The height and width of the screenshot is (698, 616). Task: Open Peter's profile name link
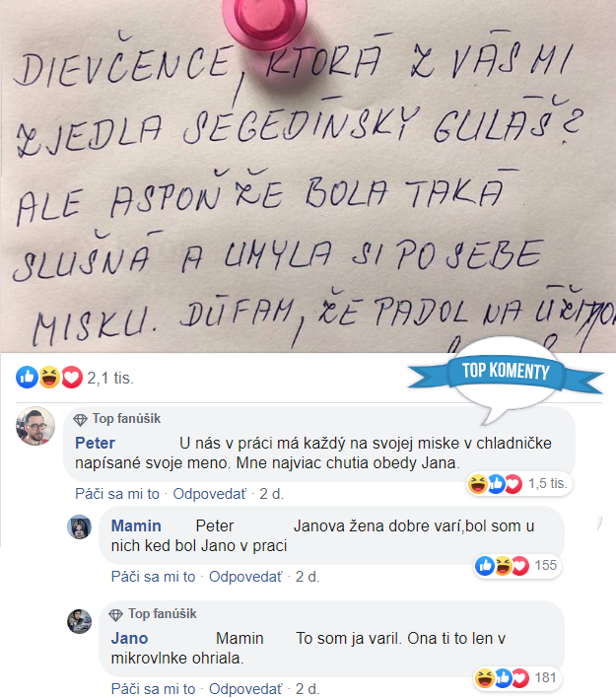coord(95,444)
